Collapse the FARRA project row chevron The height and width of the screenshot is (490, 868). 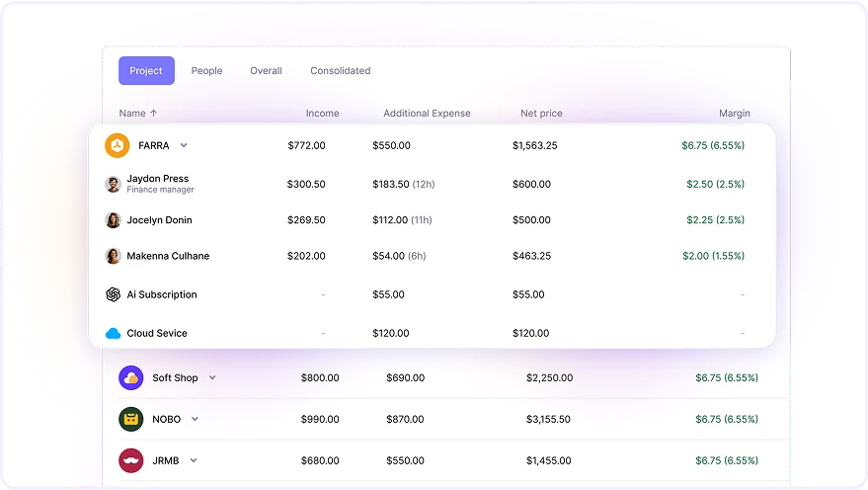click(184, 145)
